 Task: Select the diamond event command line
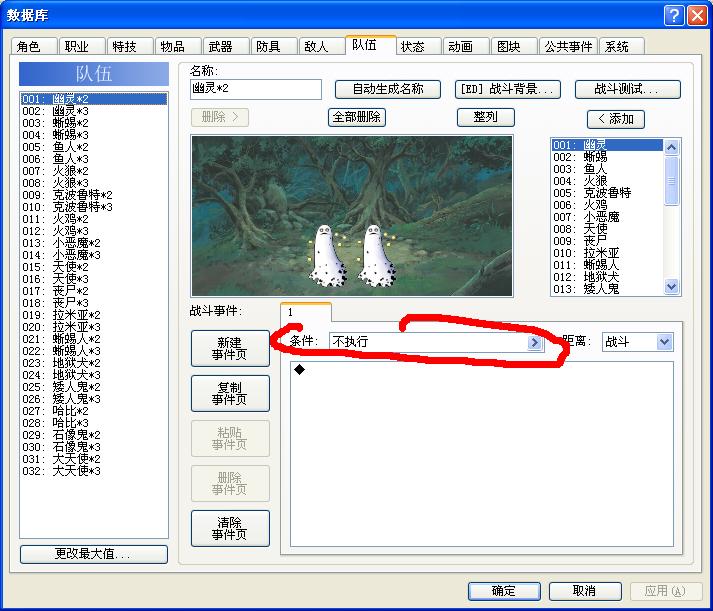click(x=482, y=370)
